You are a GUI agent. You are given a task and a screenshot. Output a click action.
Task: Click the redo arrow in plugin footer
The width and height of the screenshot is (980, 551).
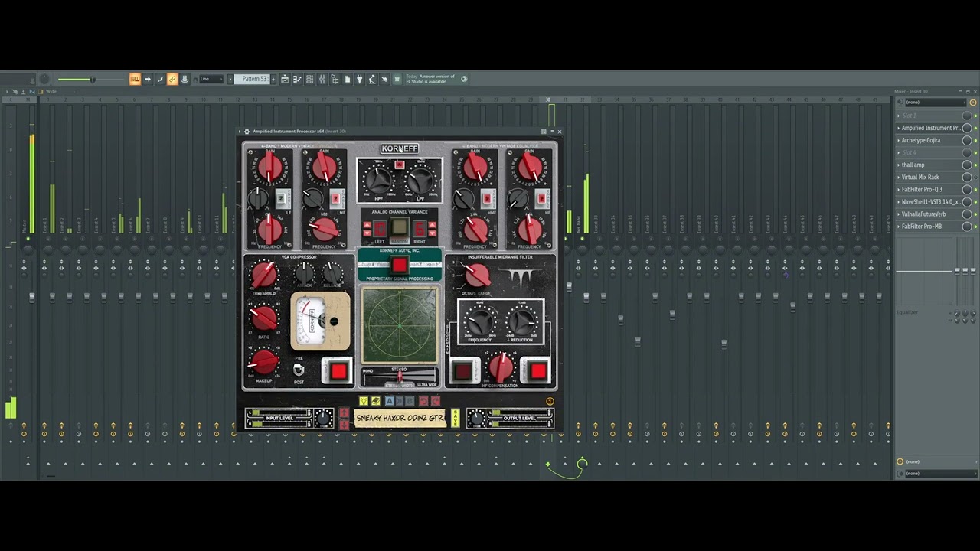436,401
